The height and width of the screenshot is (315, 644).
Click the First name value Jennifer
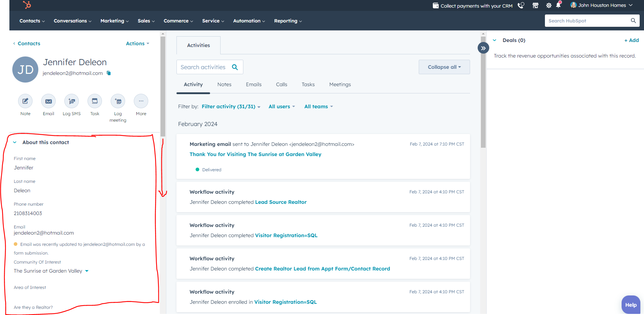click(x=24, y=168)
